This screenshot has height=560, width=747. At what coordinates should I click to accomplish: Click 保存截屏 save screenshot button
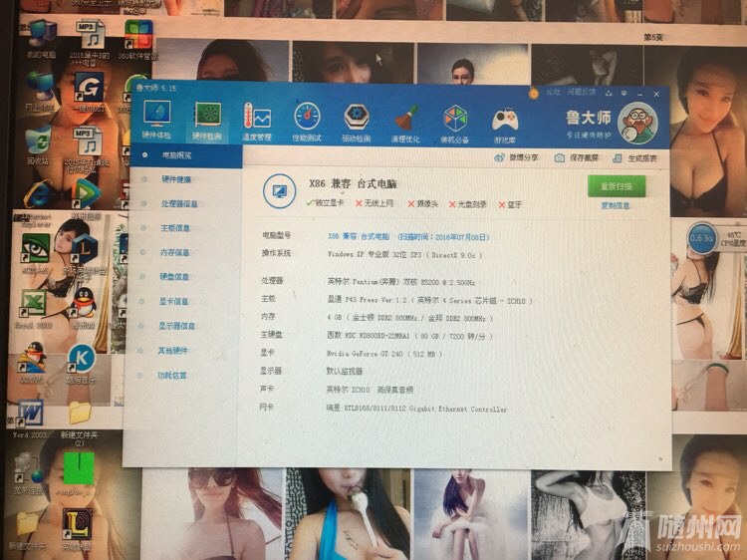click(x=577, y=157)
